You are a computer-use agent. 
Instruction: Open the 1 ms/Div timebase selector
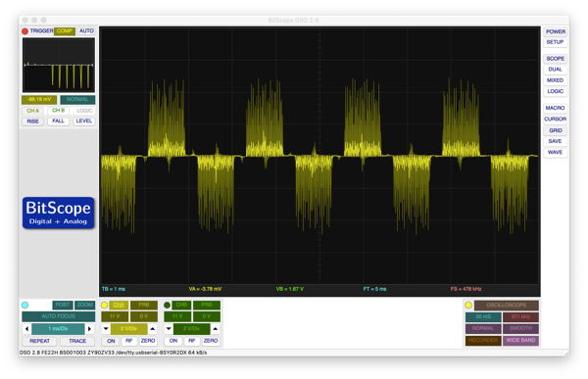point(58,329)
